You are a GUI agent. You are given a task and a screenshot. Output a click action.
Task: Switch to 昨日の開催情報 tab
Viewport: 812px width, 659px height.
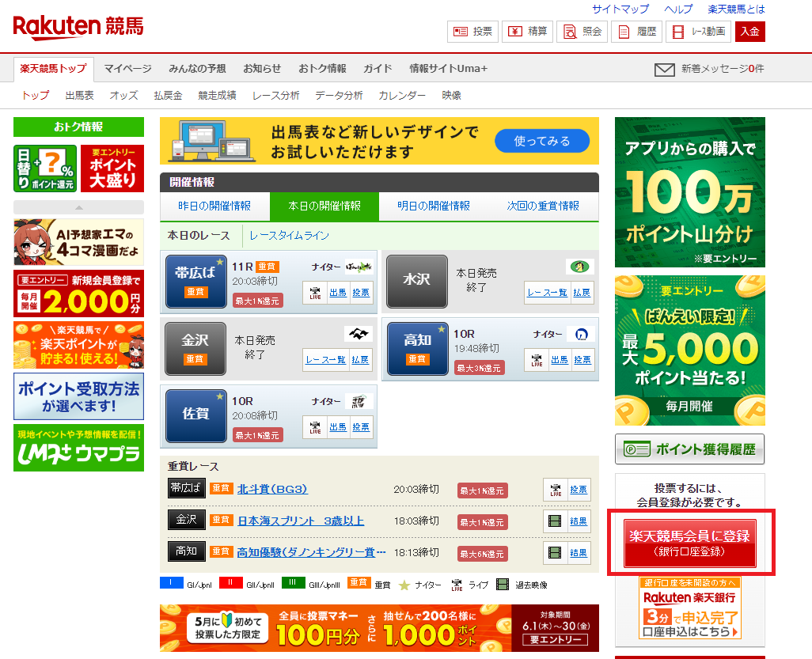[x=214, y=206]
